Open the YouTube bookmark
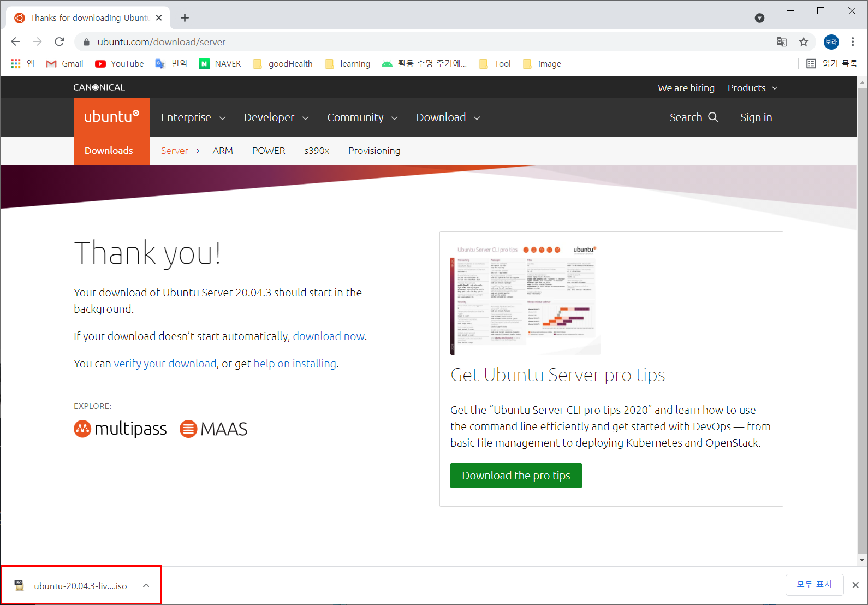 click(x=120, y=64)
